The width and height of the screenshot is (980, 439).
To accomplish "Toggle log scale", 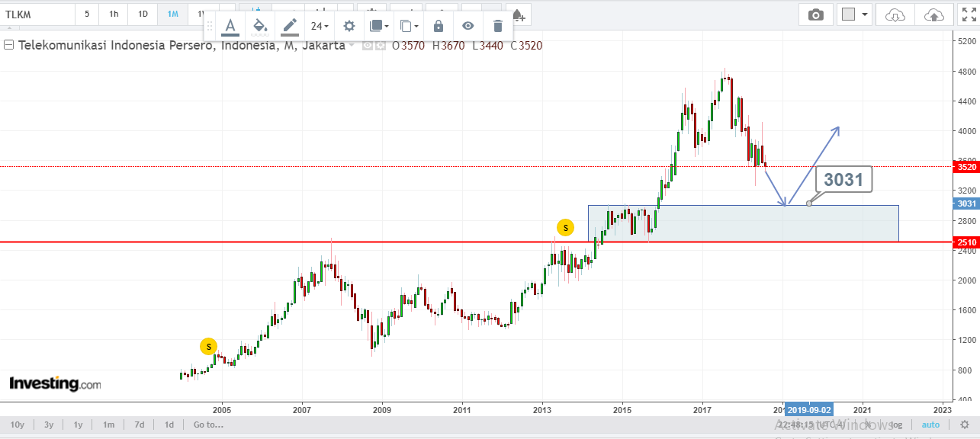I will [x=898, y=425].
